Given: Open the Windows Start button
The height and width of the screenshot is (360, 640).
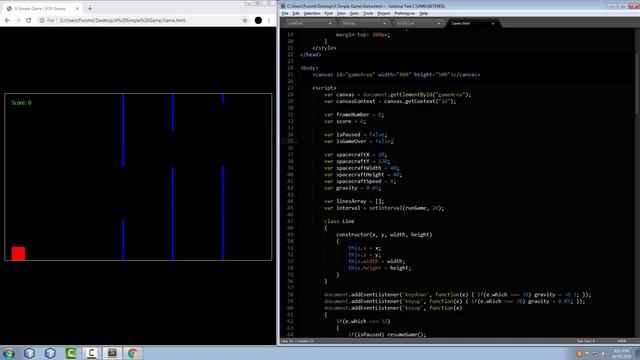Looking at the screenshot, I should pos(9,353).
